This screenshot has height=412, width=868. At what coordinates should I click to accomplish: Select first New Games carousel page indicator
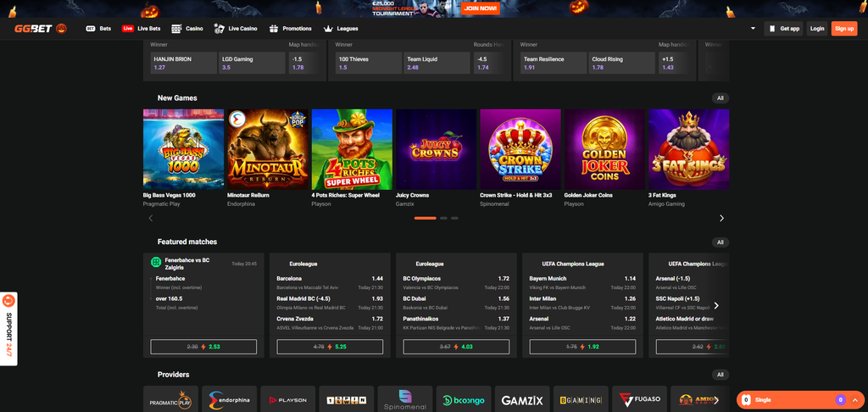click(x=426, y=218)
